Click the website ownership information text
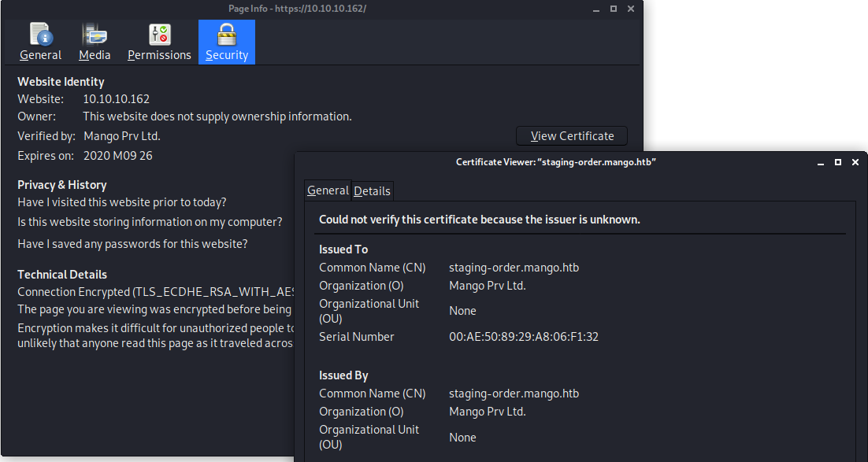The height and width of the screenshot is (462, 868). click(x=217, y=116)
